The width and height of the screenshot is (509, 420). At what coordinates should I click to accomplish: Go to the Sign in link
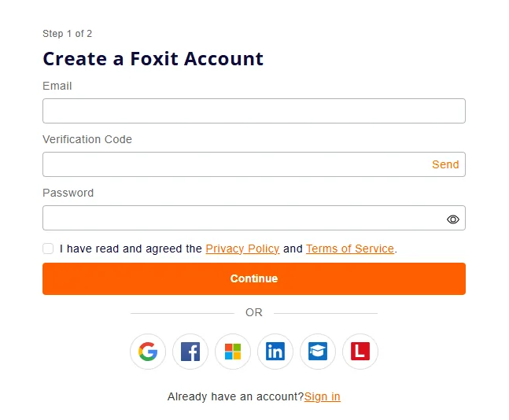click(323, 396)
